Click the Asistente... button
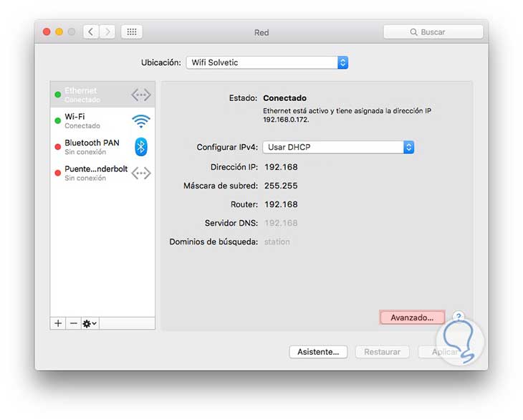 coord(318,352)
